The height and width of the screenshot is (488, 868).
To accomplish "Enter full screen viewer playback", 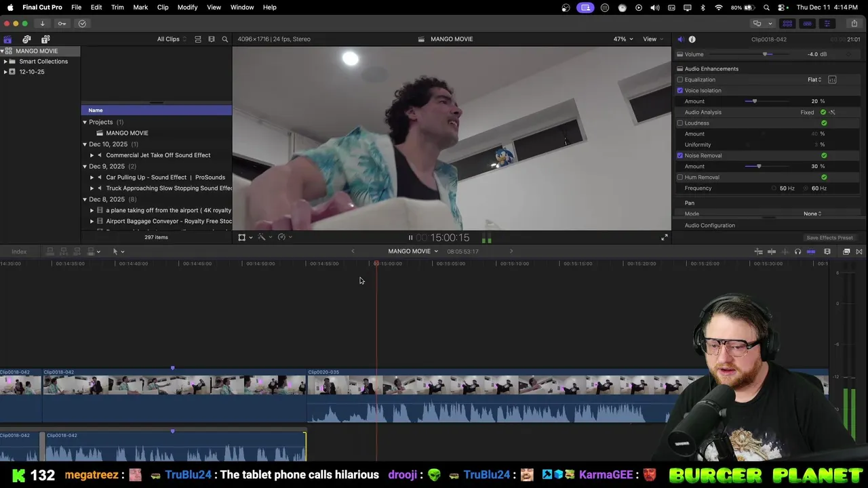I will pyautogui.click(x=665, y=238).
